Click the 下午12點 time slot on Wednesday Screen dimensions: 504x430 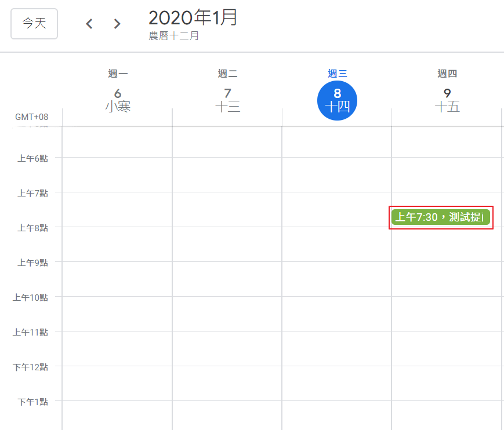[x=336, y=383]
